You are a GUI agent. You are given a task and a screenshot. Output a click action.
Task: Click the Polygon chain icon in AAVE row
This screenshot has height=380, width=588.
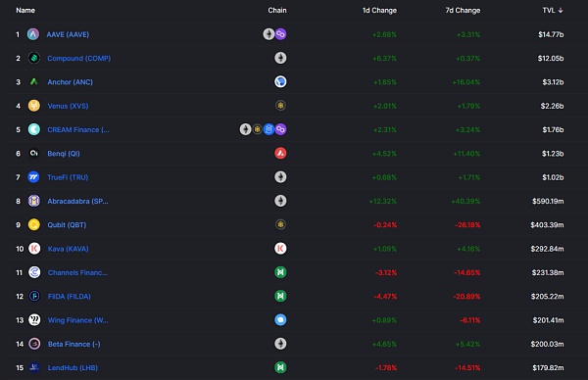coord(280,34)
